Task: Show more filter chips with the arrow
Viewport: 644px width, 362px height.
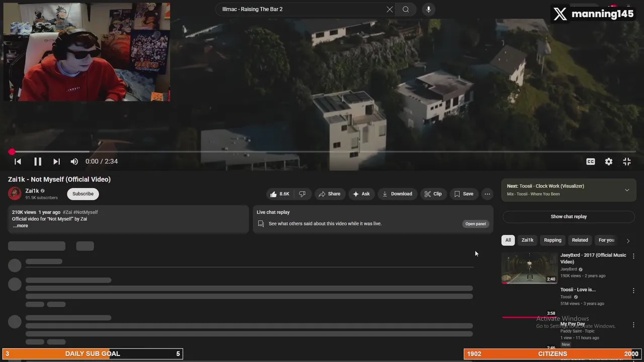Action: click(628, 241)
